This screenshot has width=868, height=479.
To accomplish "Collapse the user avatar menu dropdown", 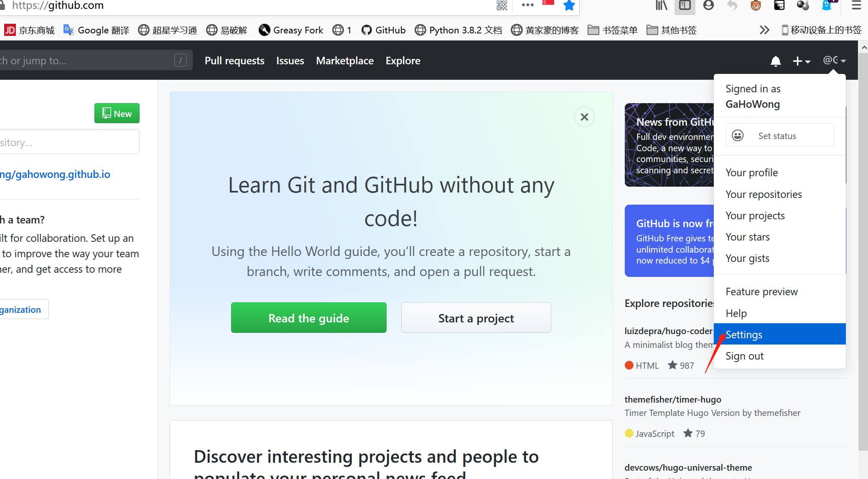I will tap(834, 61).
